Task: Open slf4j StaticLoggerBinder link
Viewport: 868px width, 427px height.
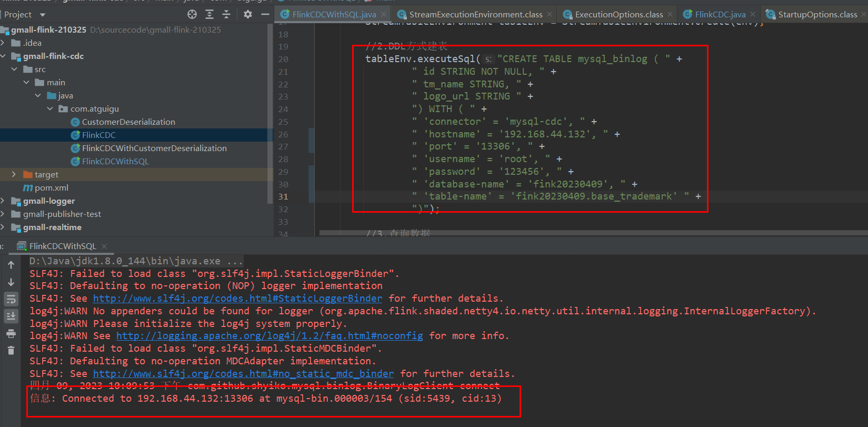Action: [237, 299]
